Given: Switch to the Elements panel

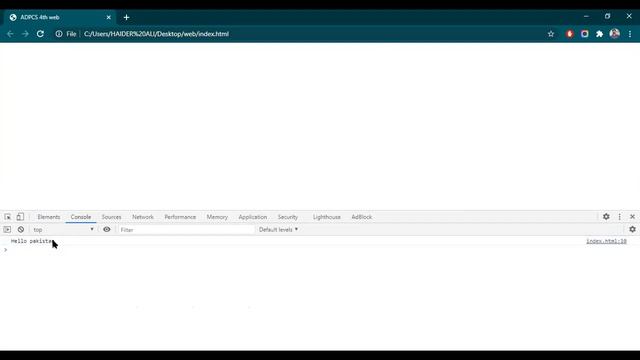Looking at the screenshot, I should [49, 217].
